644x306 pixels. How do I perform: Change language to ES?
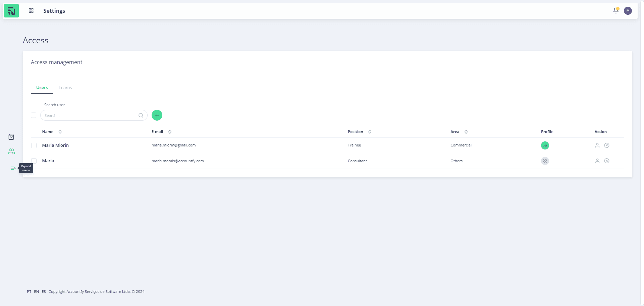coord(44,292)
